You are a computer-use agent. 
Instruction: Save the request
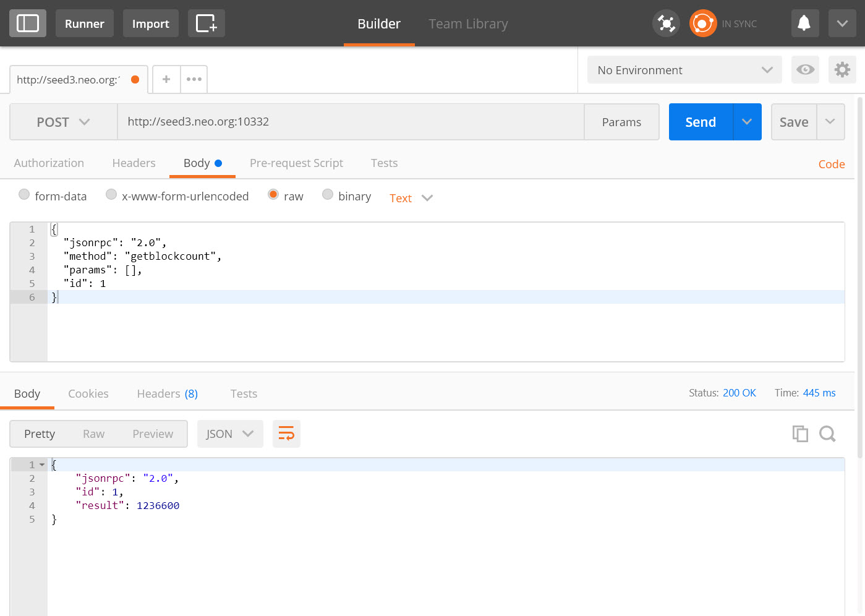[x=794, y=122]
